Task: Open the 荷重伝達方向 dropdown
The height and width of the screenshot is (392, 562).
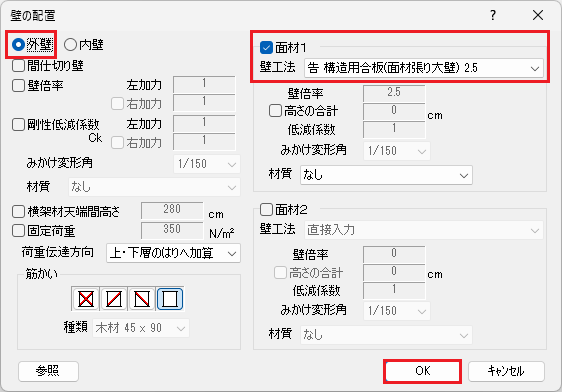Action: pyautogui.click(x=173, y=253)
